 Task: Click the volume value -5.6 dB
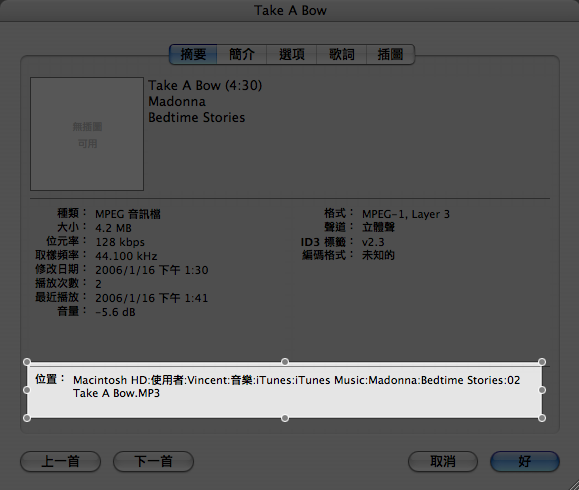pos(115,312)
